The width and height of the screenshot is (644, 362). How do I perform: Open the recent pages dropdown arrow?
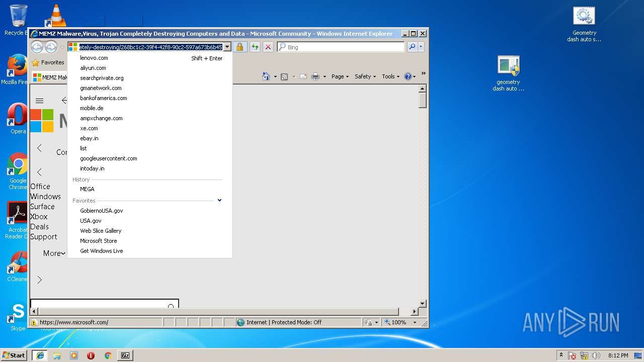pos(62,47)
